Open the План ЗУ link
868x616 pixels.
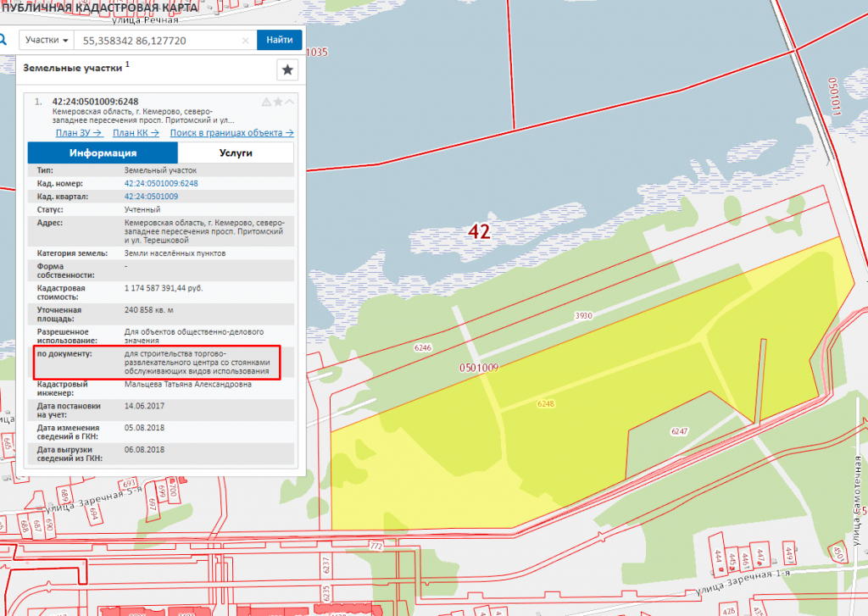(x=79, y=132)
